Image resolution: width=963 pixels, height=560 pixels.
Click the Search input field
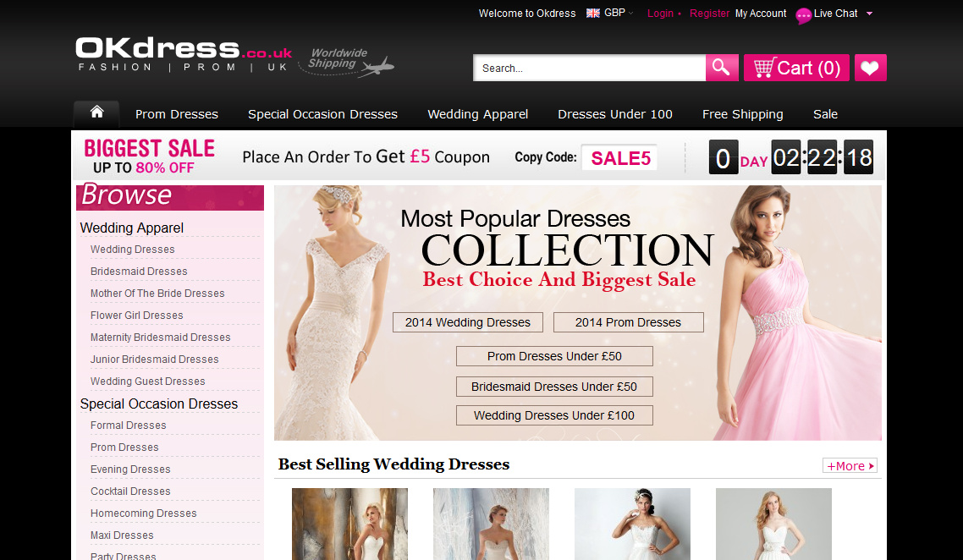589,68
